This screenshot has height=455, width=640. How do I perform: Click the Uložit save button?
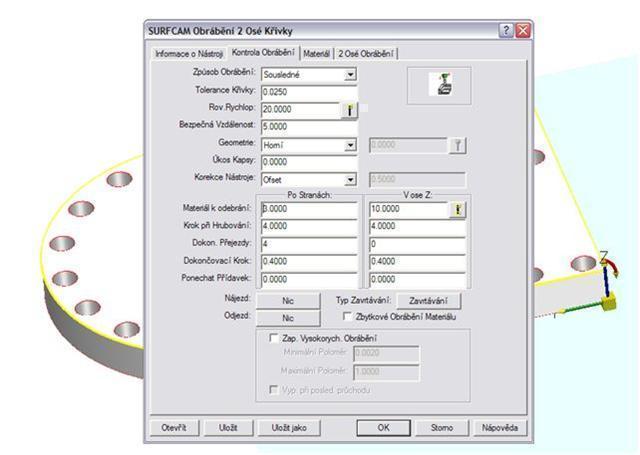pyautogui.click(x=228, y=428)
